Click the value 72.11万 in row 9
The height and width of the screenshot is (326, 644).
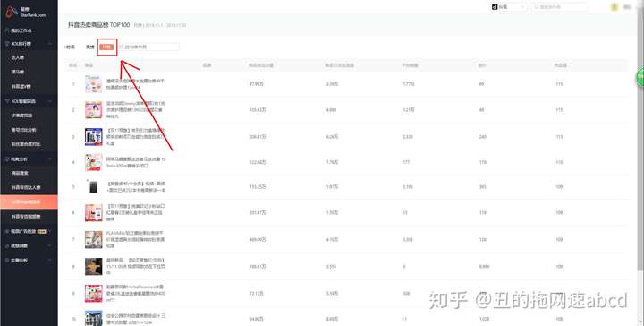point(257,294)
